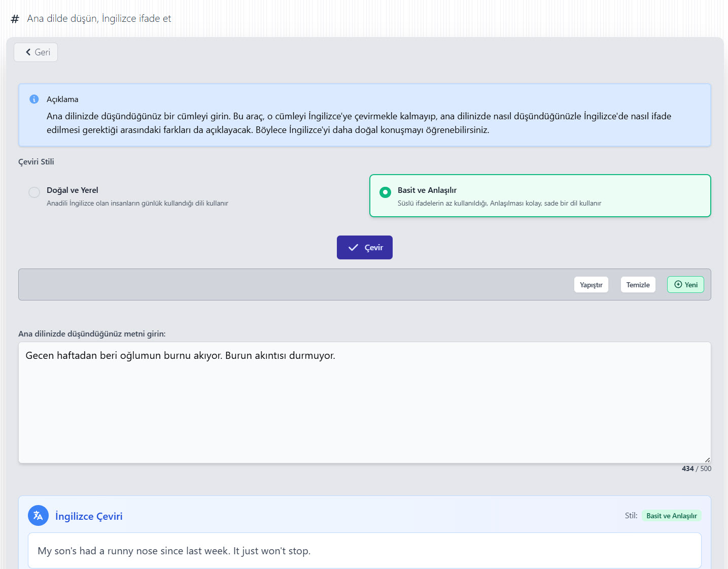
Task: Click the blue info icon next to Açıklama
Action: pyautogui.click(x=34, y=99)
